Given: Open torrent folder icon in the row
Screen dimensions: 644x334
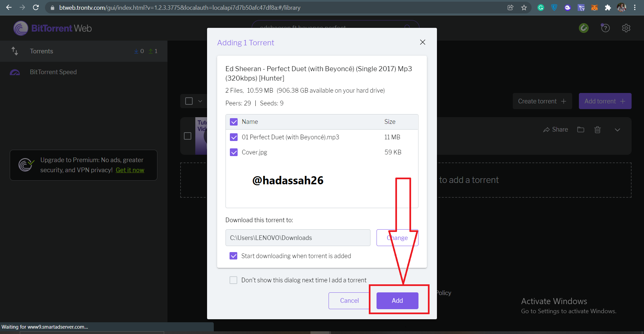Looking at the screenshot, I should click(x=581, y=130).
